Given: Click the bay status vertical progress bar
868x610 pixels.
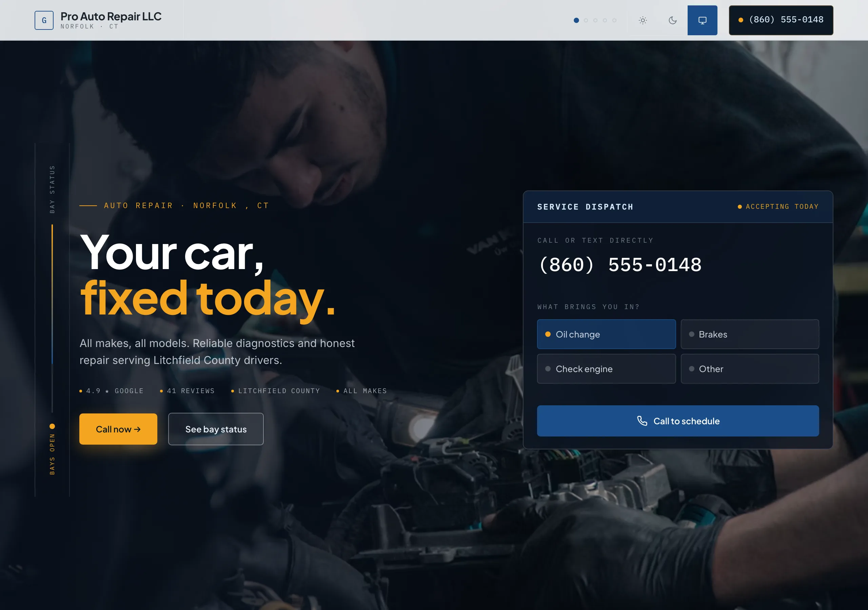Looking at the screenshot, I should [52, 318].
